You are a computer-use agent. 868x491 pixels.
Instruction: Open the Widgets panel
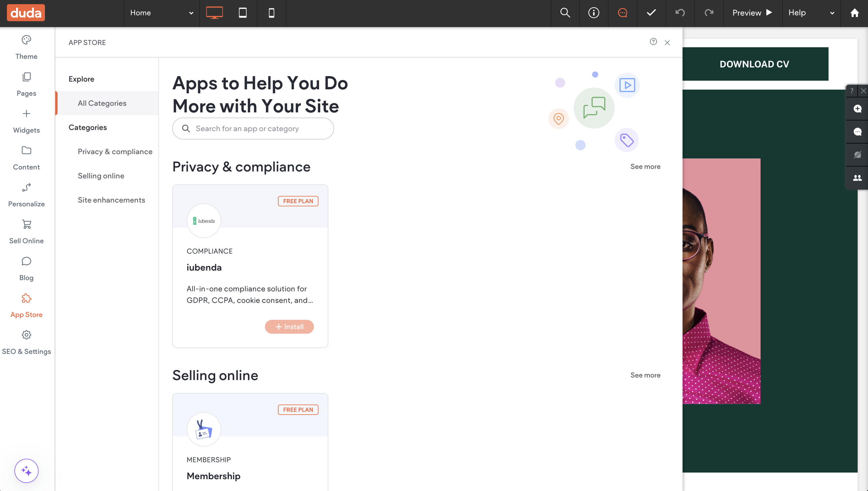click(x=26, y=121)
